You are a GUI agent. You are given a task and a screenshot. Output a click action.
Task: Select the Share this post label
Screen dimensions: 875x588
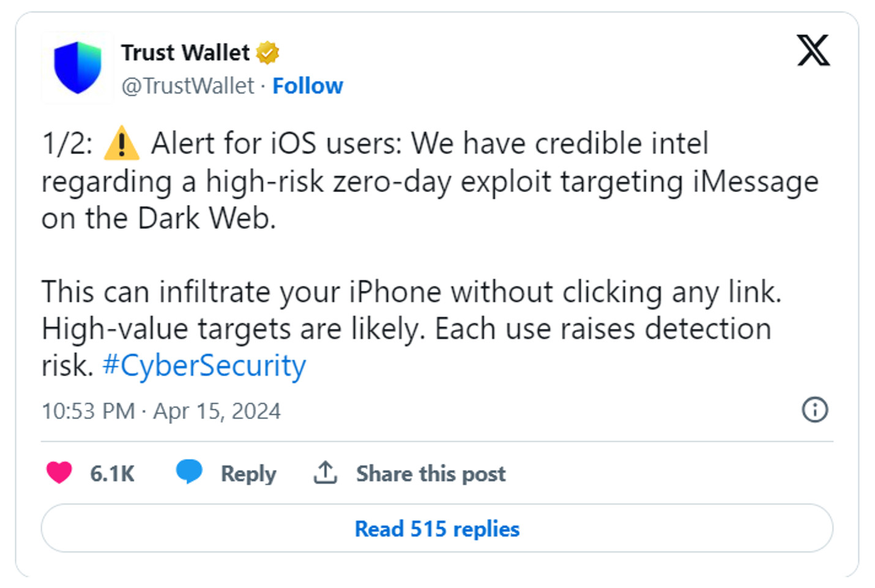[x=431, y=474]
